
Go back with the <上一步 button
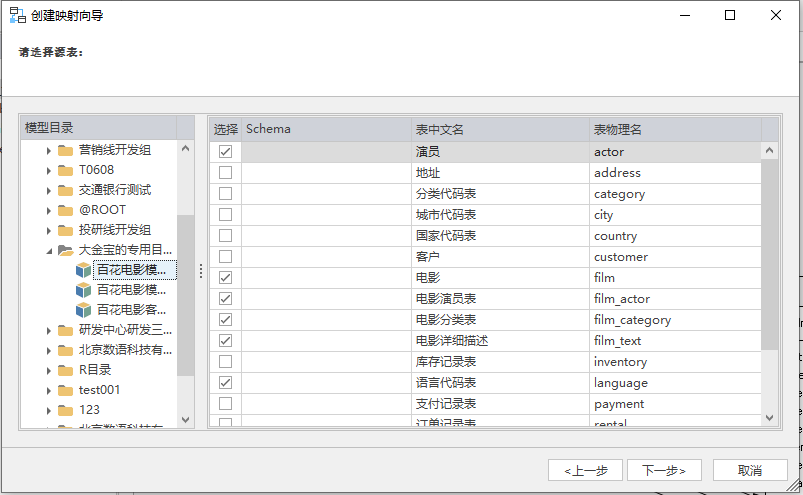point(585,470)
